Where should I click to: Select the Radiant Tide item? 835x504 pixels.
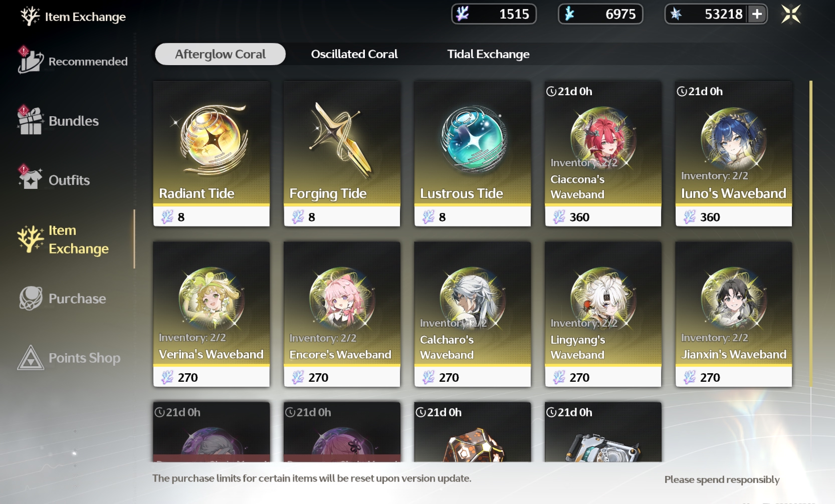pyautogui.click(x=212, y=154)
